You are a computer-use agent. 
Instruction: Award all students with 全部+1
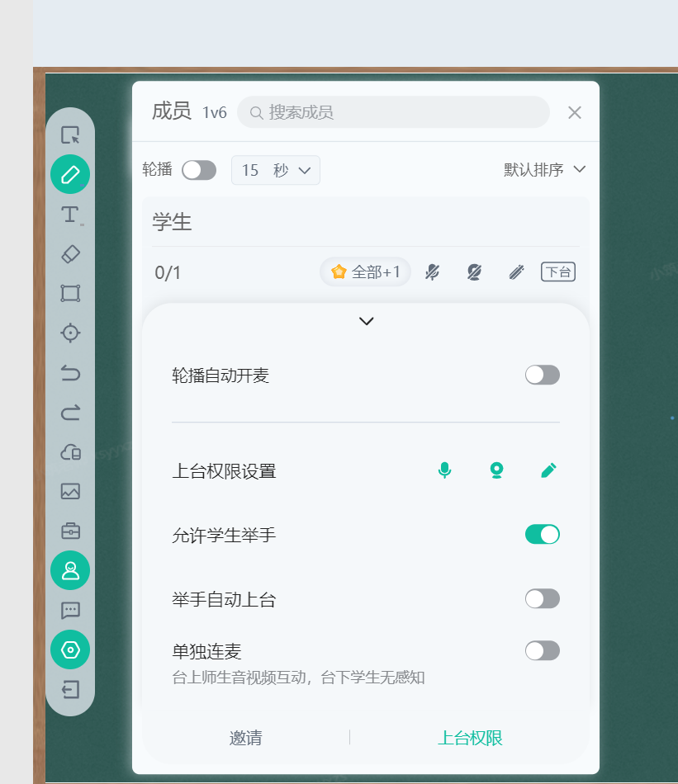coord(365,272)
